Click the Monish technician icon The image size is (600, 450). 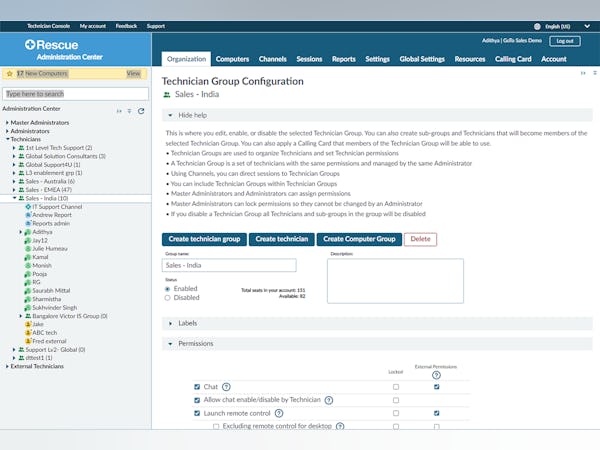coord(28,266)
